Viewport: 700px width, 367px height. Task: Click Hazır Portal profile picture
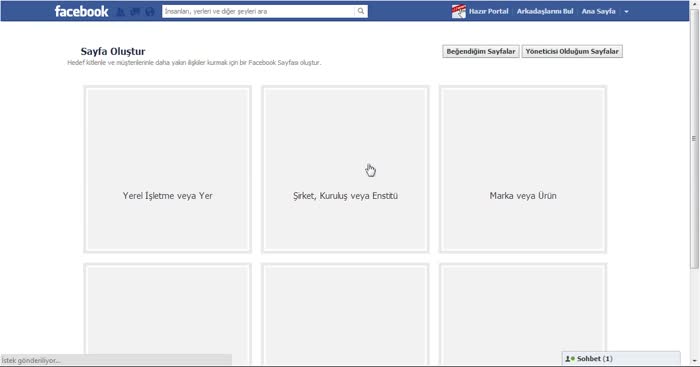tap(458, 11)
